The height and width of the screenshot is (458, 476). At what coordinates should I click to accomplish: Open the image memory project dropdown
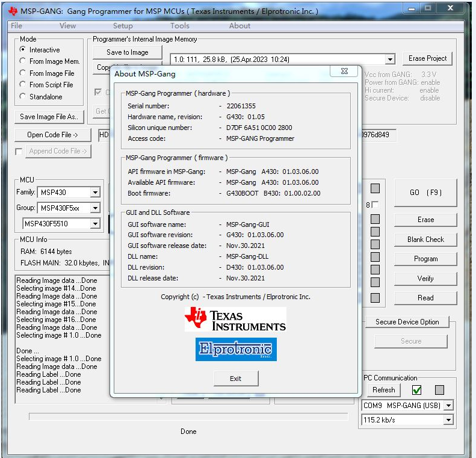390,59
